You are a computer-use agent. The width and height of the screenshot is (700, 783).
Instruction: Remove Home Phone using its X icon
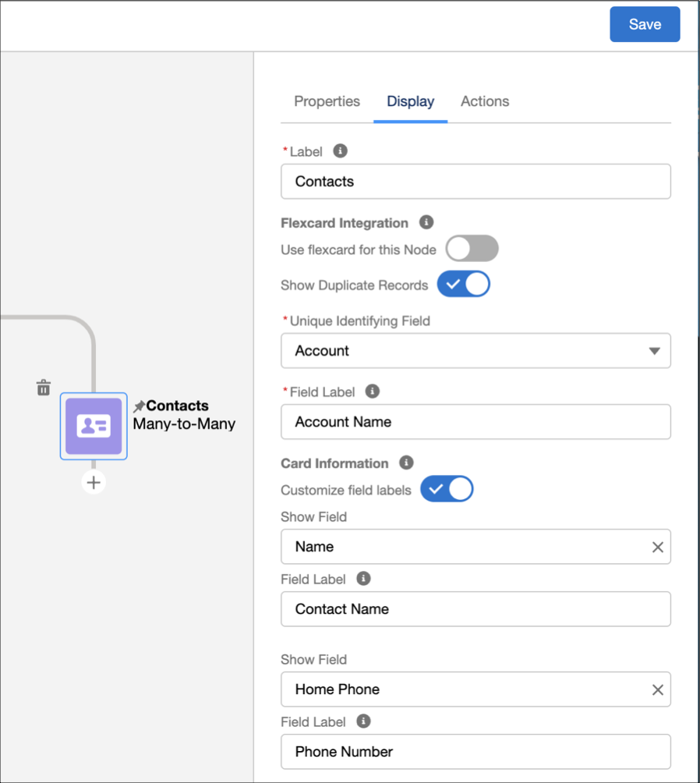click(x=657, y=689)
